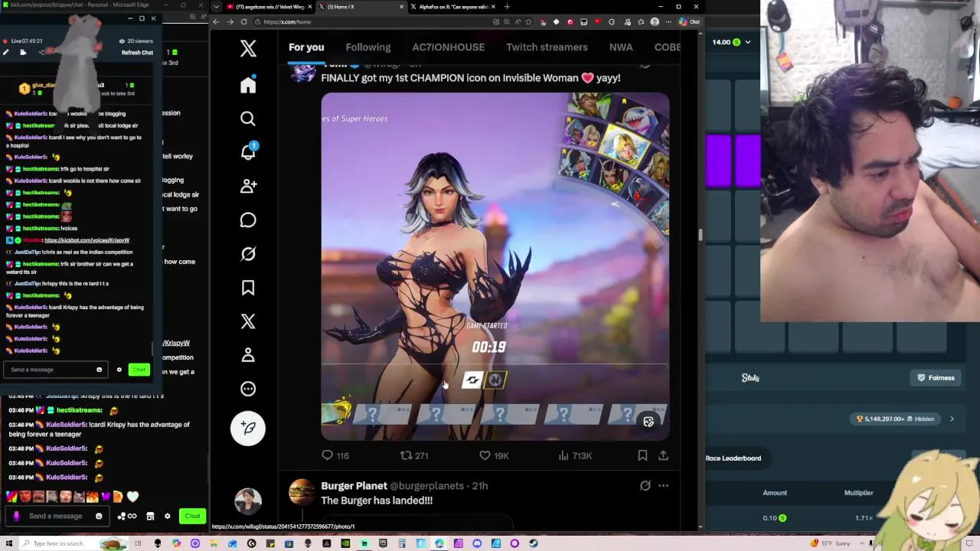Open Profile person icon in X sidebar
The width and height of the screenshot is (980, 551).
tap(248, 355)
